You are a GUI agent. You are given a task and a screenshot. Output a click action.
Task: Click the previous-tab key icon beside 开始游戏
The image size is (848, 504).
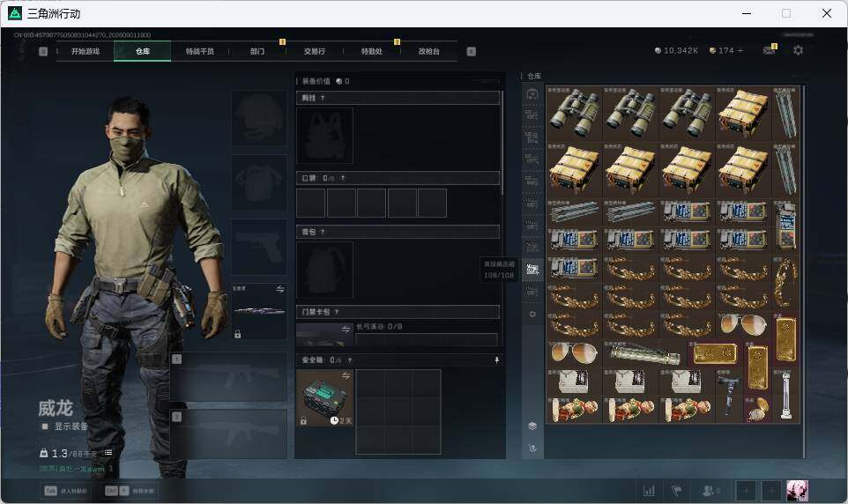click(43, 51)
